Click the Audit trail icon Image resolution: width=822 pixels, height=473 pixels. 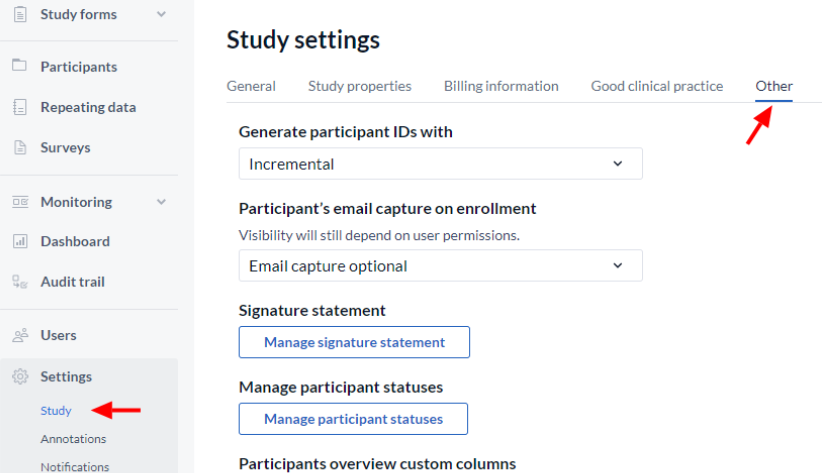[x=20, y=282]
